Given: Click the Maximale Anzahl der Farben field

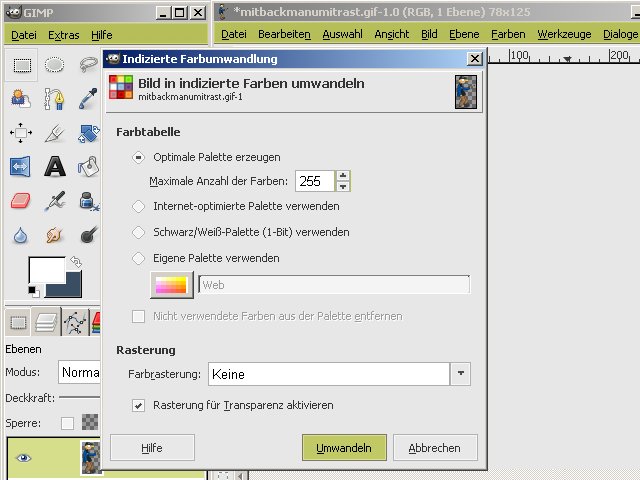Looking at the screenshot, I should click(x=315, y=181).
